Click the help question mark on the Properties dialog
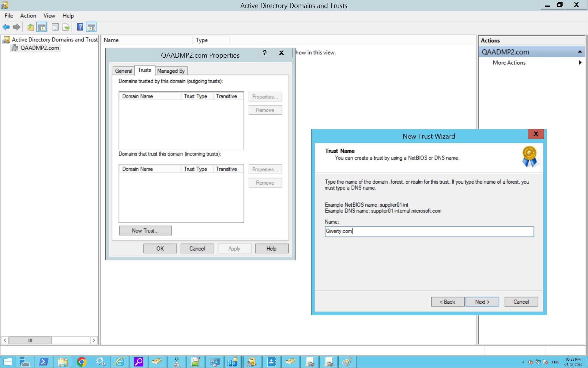Viewport: 588px width, 368px height. pyautogui.click(x=264, y=53)
